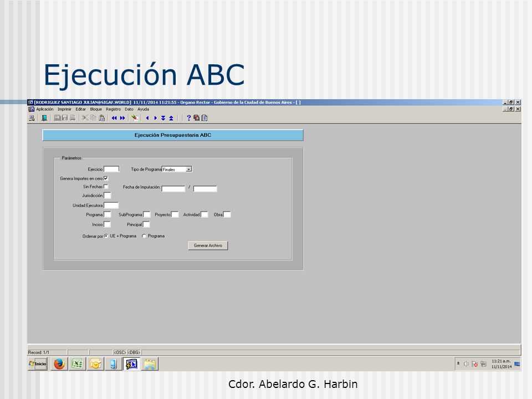Click the SubPrograma input field
This screenshot has height=399, width=532.
(x=146, y=214)
